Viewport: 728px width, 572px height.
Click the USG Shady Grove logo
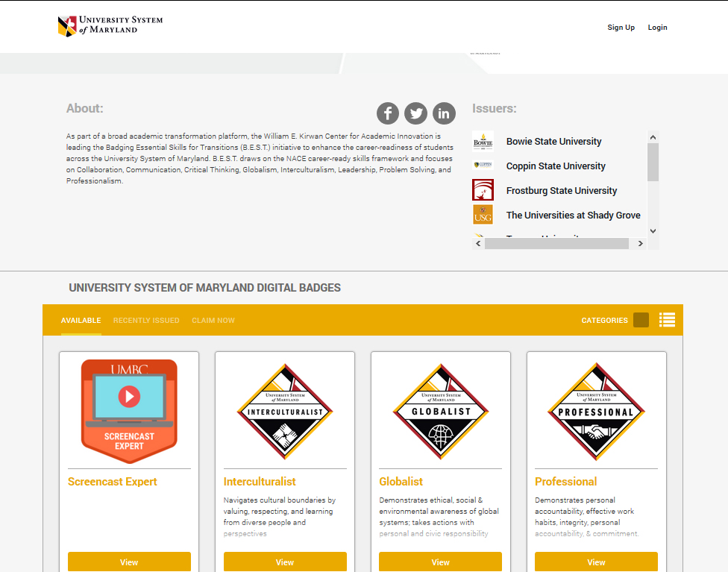pyautogui.click(x=483, y=215)
